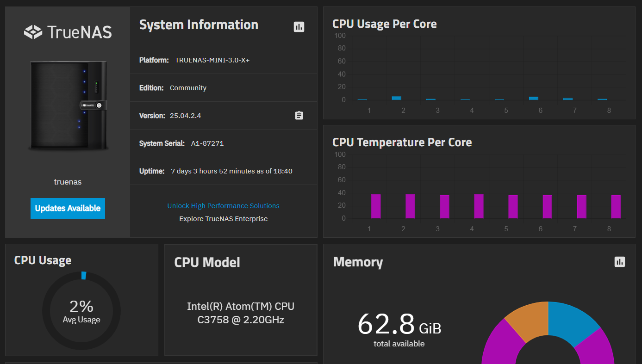Screen dimensions: 642x364
Task: Click Explore TrueNAS Enterprise text
Action: click(x=223, y=219)
